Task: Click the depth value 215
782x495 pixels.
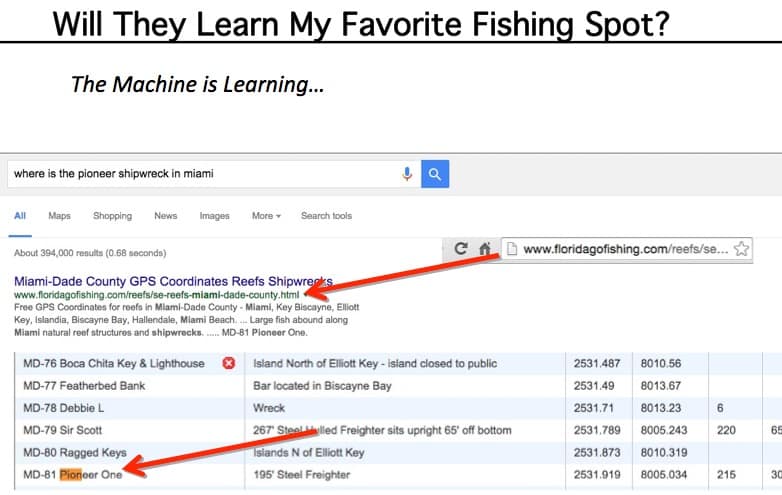Action: pyautogui.click(x=726, y=475)
